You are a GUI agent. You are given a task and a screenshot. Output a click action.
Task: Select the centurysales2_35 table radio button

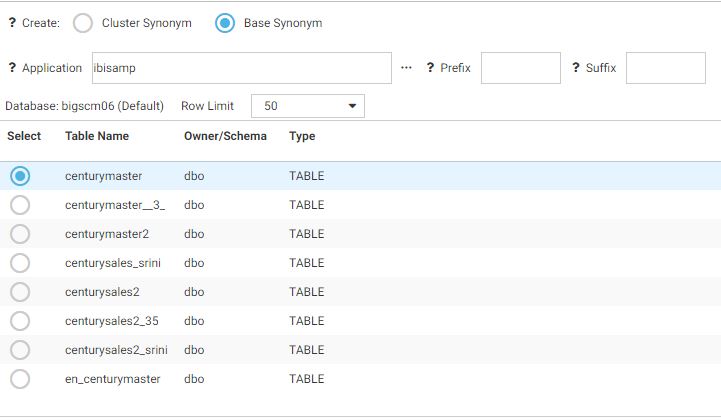[x=20, y=321]
